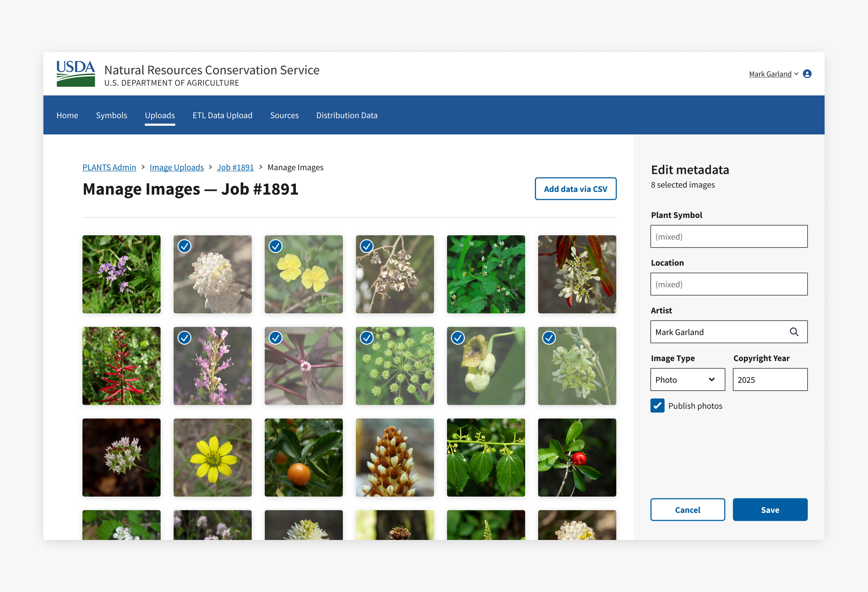868x592 pixels.
Task: Open the Image Type dropdown
Action: pyautogui.click(x=687, y=379)
